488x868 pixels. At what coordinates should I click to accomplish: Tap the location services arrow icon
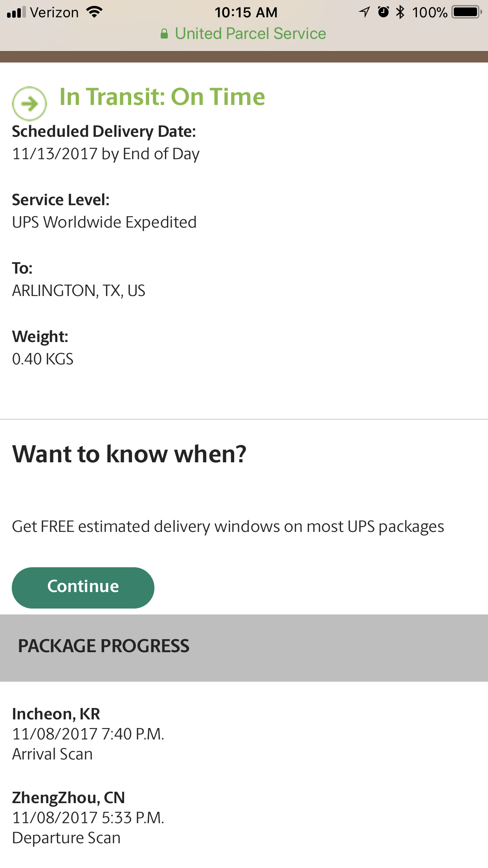[364, 12]
